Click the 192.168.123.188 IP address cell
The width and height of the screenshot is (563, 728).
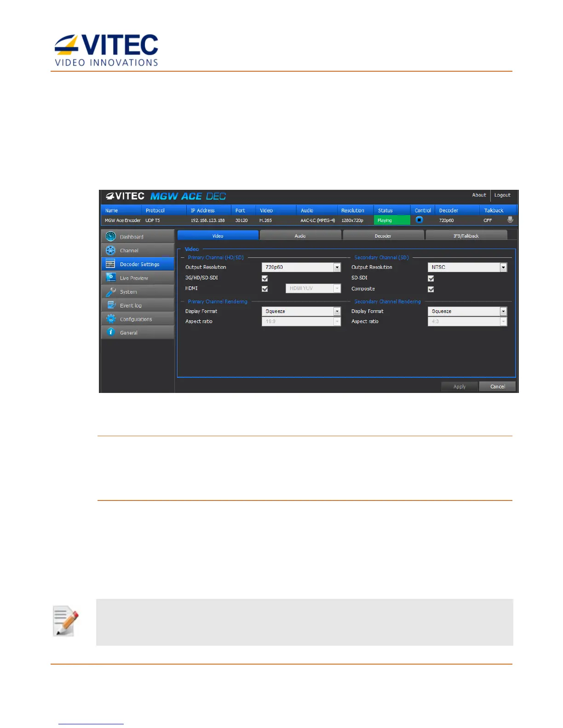click(208, 220)
